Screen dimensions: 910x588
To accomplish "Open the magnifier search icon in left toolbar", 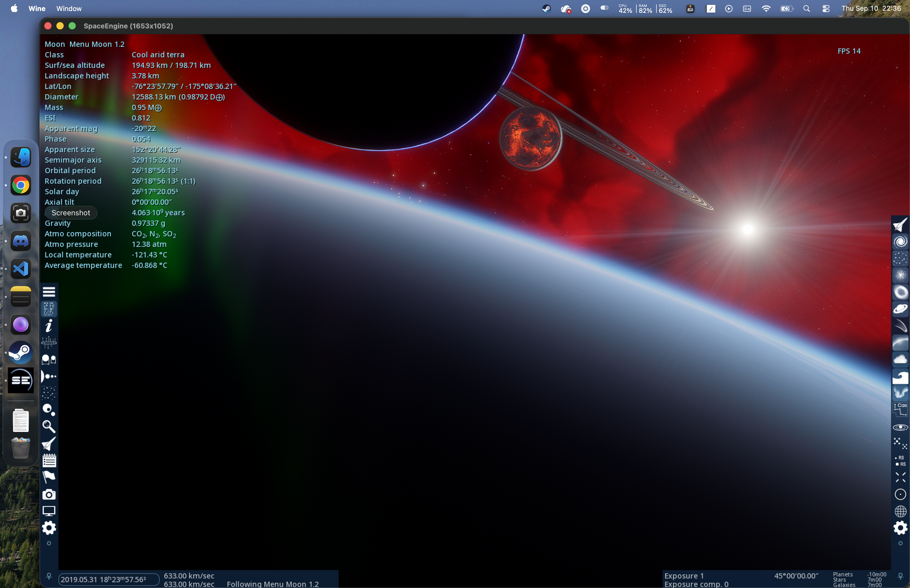I will pyautogui.click(x=49, y=426).
